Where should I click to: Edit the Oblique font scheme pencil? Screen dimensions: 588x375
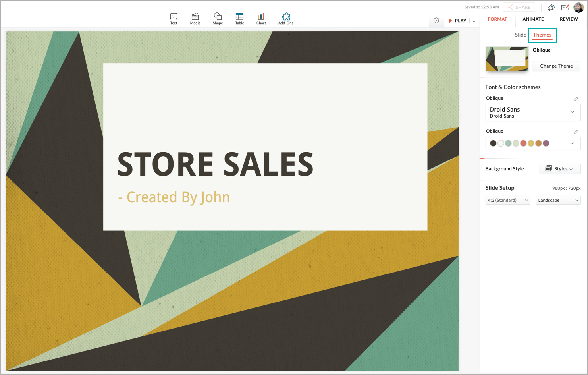point(576,99)
